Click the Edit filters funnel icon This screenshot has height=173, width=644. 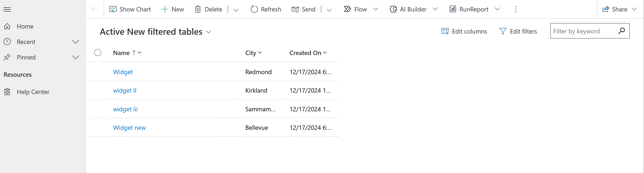503,31
